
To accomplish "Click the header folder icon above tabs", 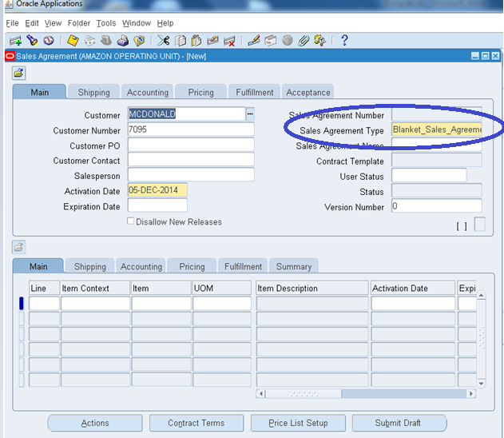I will click(x=19, y=73).
